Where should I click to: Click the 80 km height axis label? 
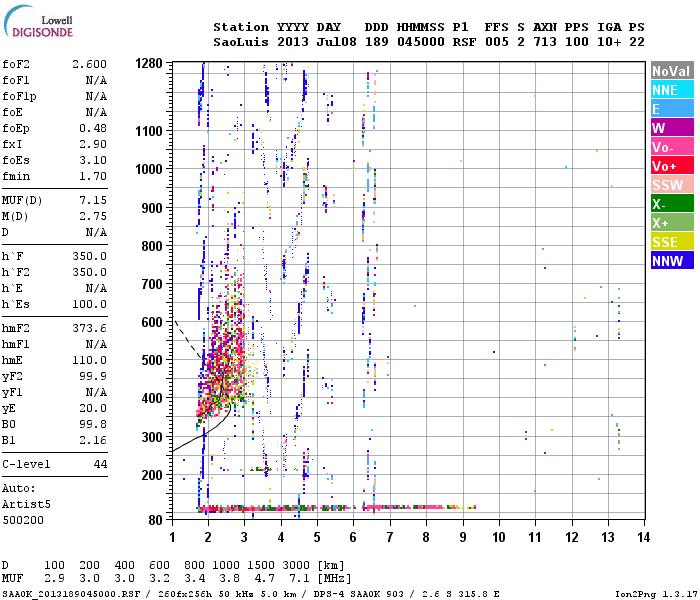click(x=156, y=520)
